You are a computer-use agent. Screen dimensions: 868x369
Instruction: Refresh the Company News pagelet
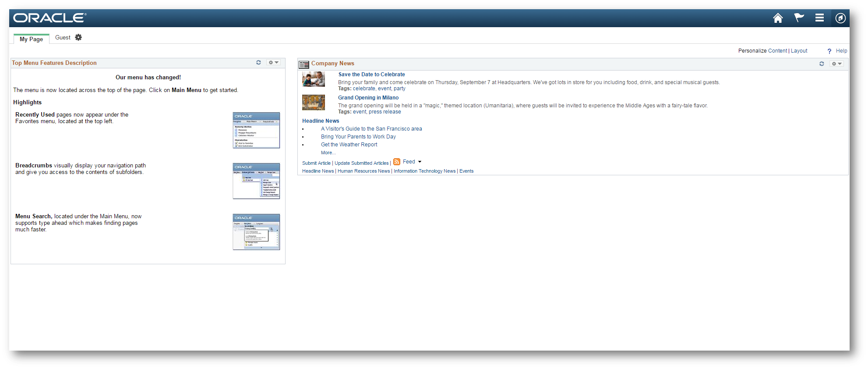pos(822,64)
